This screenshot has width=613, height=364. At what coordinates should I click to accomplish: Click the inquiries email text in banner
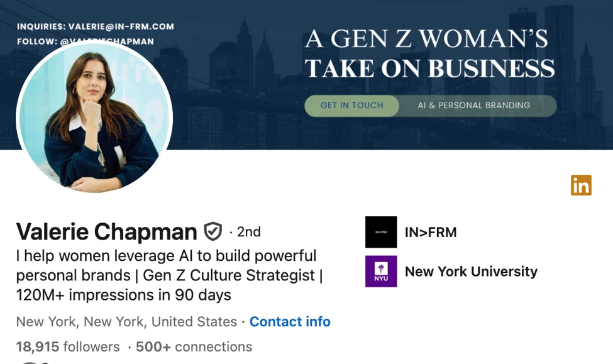coord(96,26)
